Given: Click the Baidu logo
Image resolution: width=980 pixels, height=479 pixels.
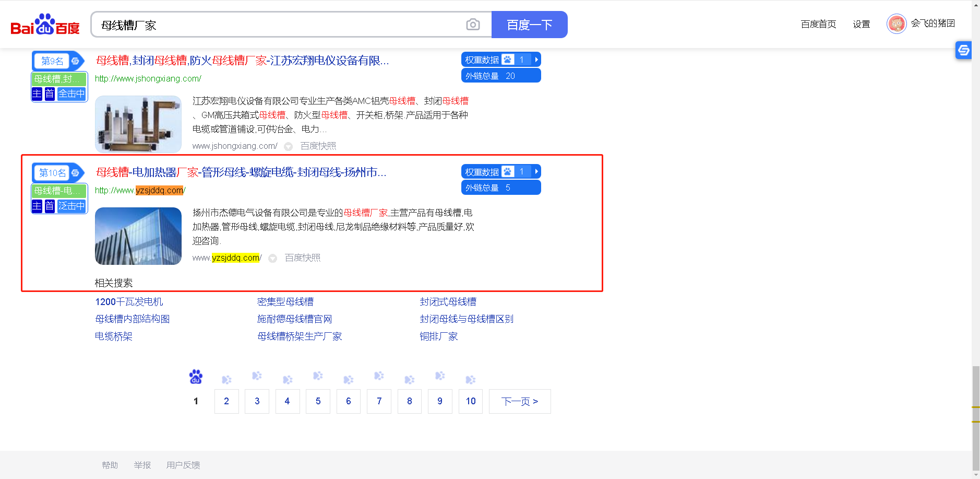Looking at the screenshot, I should tap(45, 25).
